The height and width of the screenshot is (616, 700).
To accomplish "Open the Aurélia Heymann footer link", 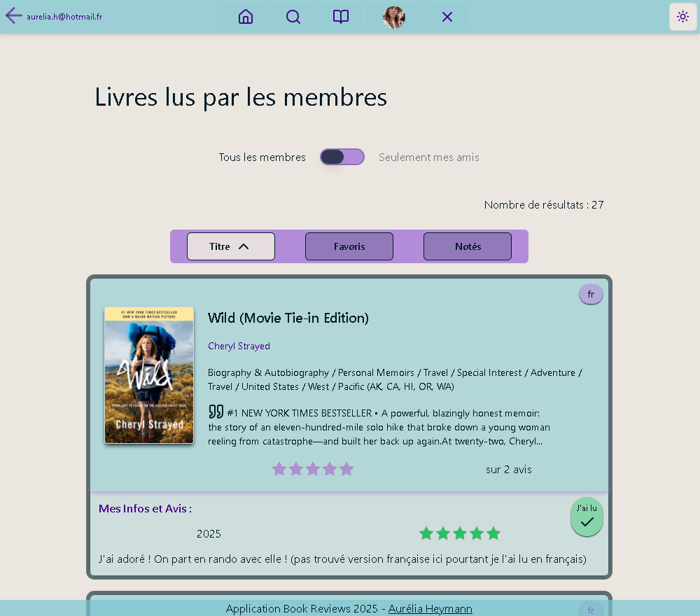I will pos(430,609).
